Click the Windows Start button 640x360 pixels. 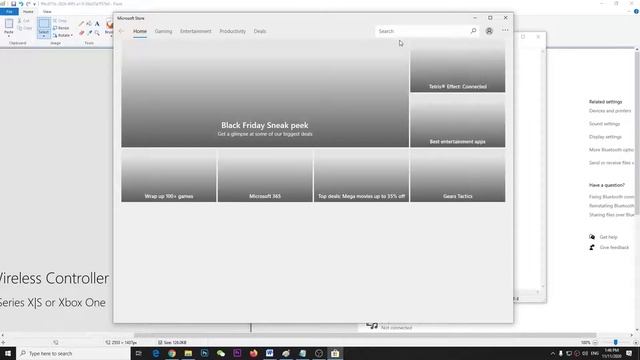point(8,353)
